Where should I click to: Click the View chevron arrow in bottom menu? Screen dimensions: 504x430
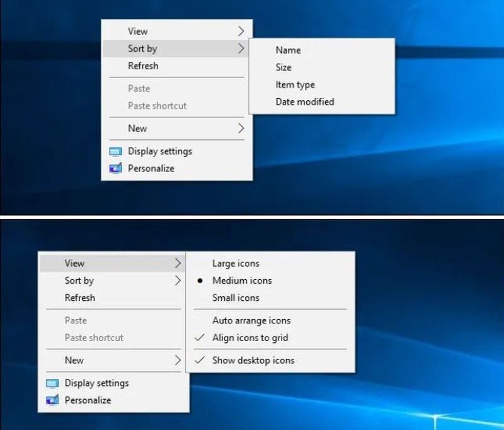178,264
